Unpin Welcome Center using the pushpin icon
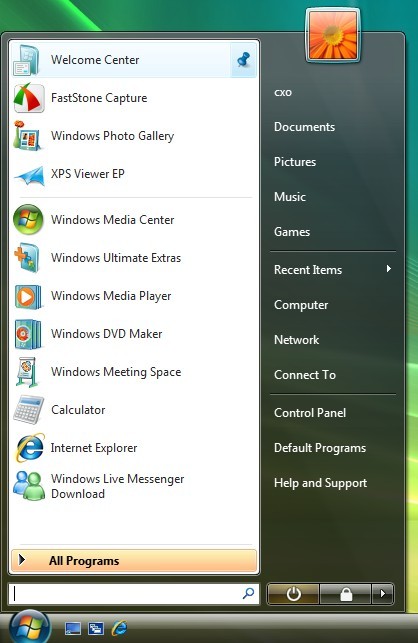Viewport: 418px width, 643px height. point(244,60)
